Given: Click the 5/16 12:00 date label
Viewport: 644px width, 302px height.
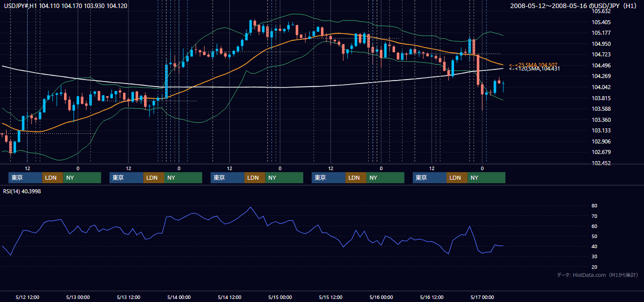Looking at the screenshot, I should pyautogui.click(x=431, y=297).
